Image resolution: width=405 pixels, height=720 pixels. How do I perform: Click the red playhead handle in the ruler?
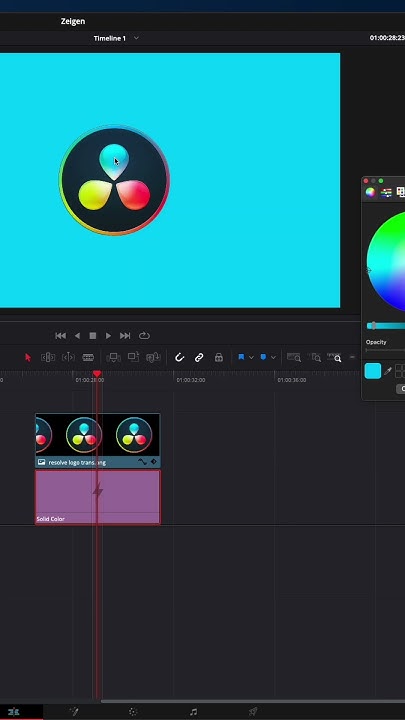[x=97, y=374]
